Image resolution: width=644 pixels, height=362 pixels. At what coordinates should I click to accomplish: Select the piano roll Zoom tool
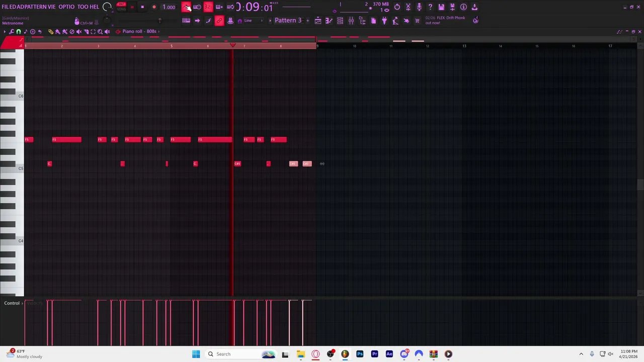click(100, 31)
